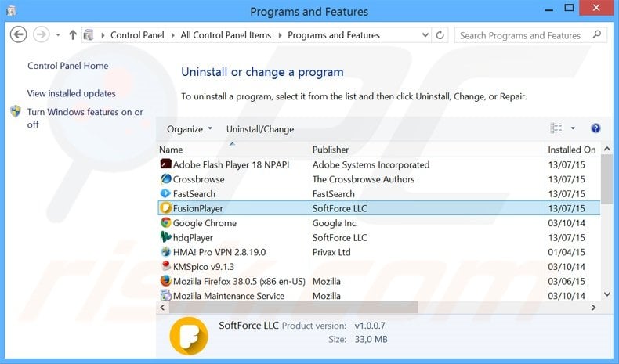Screen dimensions: 619x364
Task: Select the KMSpico program icon
Action: [x=166, y=266]
